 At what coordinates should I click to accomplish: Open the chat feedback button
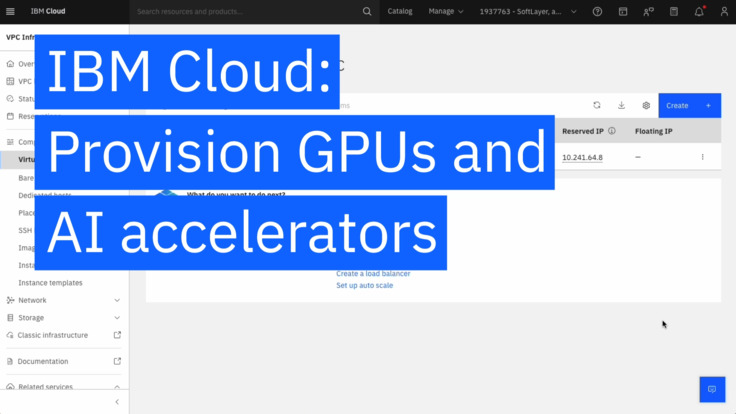pyautogui.click(x=712, y=389)
